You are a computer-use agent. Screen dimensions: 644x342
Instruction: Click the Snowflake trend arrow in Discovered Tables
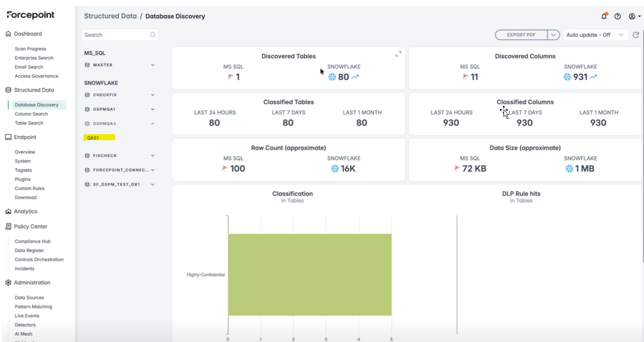355,77
